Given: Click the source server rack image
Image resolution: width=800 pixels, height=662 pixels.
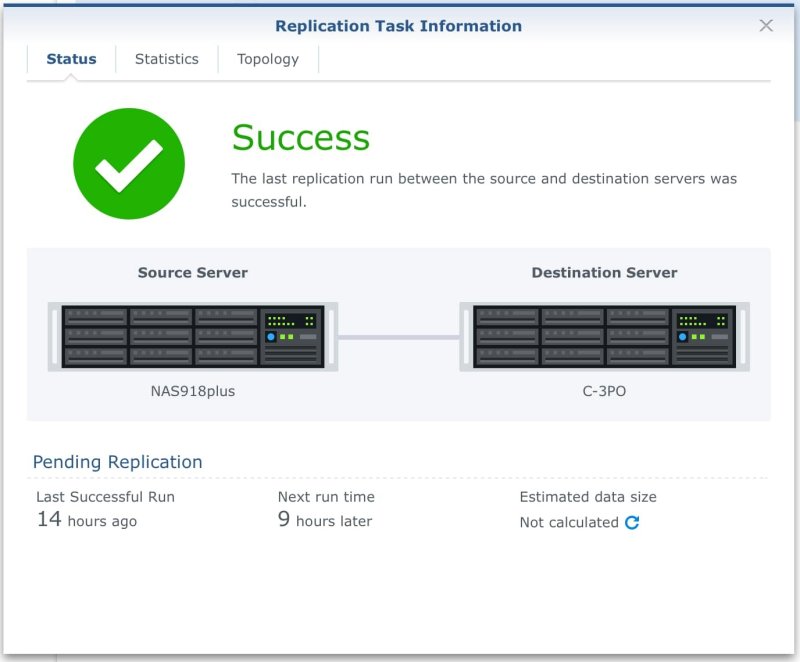Looking at the screenshot, I should coord(192,337).
